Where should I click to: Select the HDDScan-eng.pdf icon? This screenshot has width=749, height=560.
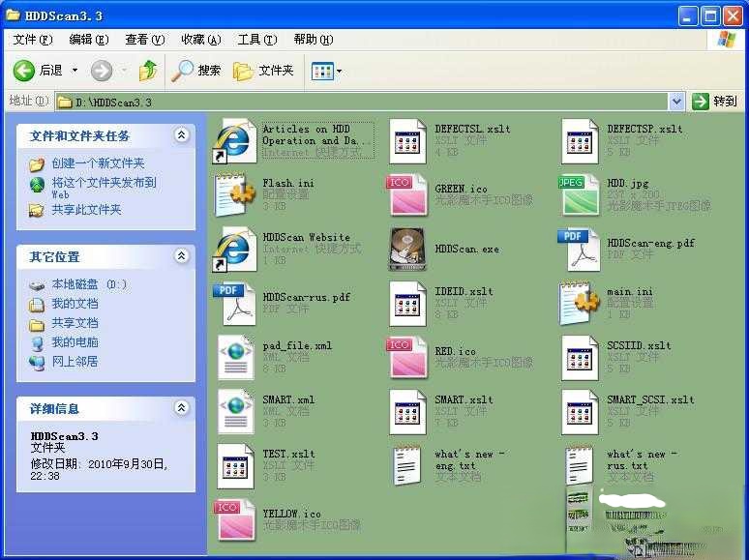coord(579,250)
